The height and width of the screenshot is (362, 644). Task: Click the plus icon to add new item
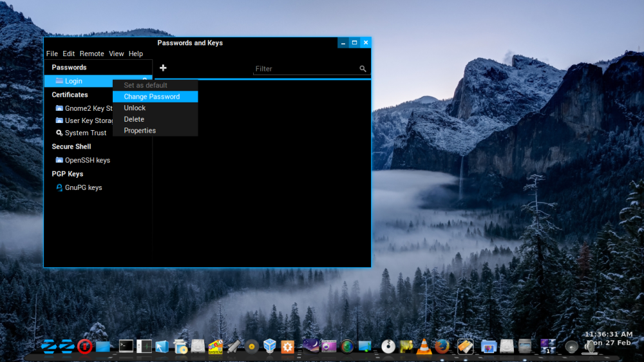coord(163,68)
